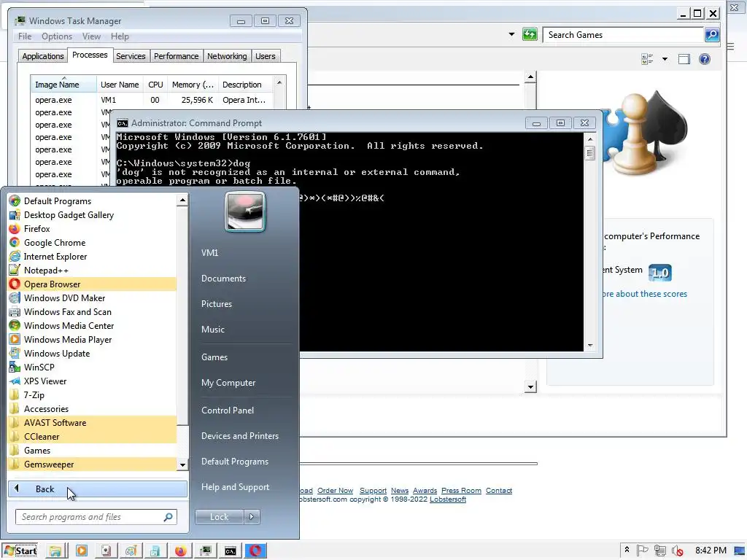This screenshot has height=560, width=747.
Task: Open the address bar history dropdown arrow
Action: (511, 34)
